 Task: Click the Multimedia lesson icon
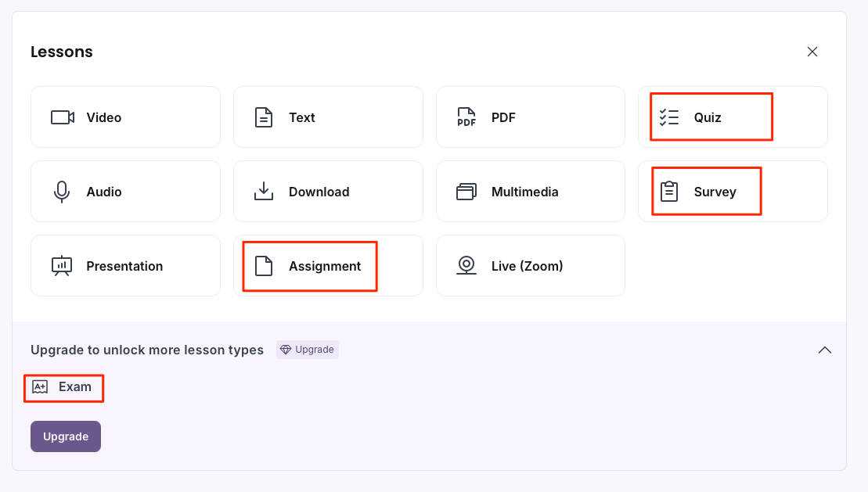(x=466, y=191)
